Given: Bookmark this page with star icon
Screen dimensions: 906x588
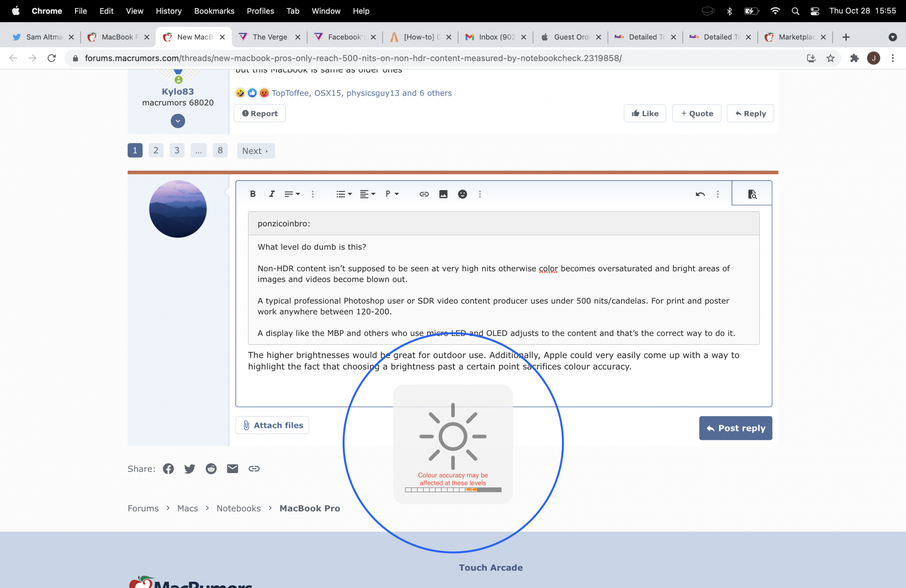Looking at the screenshot, I should (x=830, y=58).
